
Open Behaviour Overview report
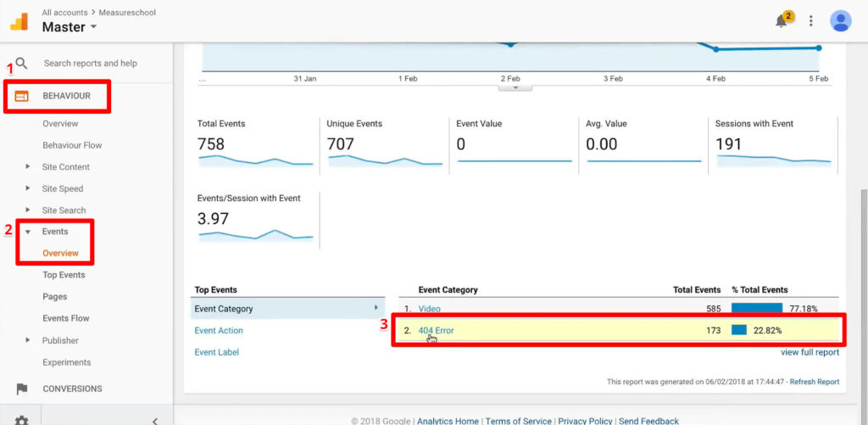pos(60,124)
